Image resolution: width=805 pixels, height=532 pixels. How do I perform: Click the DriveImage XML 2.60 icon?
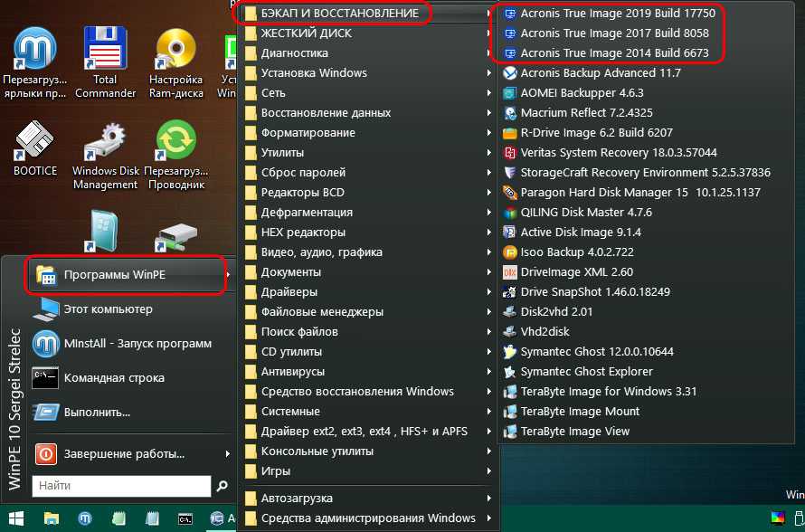pyautogui.click(x=509, y=272)
